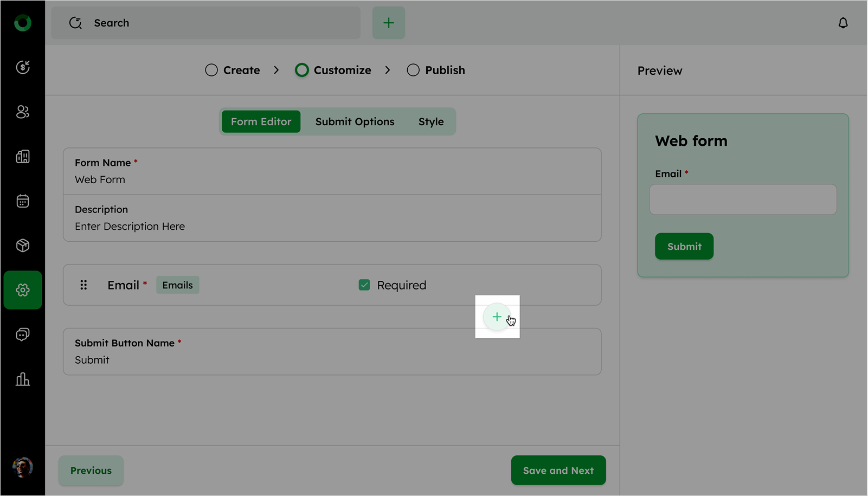Click the Save and Next button
Viewport: 868px width, 496px height.
click(558, 471)
